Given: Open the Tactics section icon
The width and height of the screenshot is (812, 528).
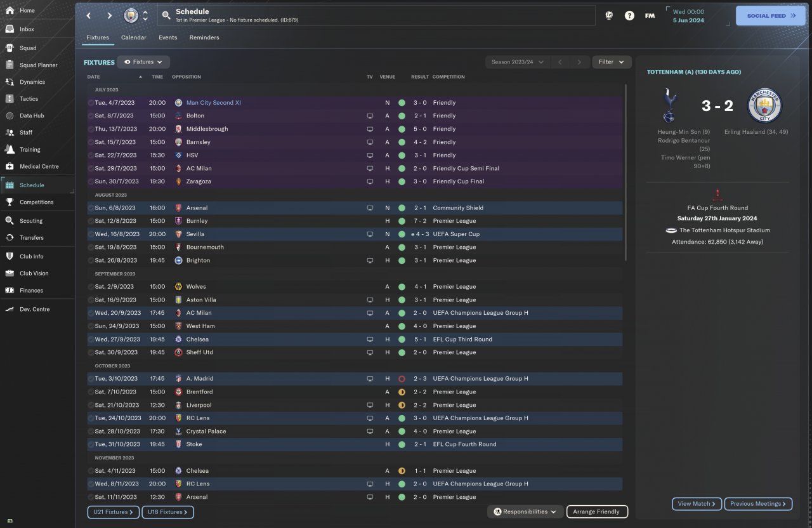Looking at the screenshot, I should (x=10, y=99).
